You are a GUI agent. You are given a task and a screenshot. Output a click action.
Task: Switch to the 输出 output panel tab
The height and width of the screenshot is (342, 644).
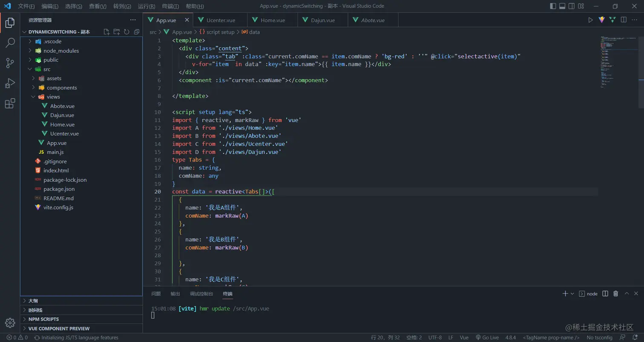click(x=175, y=293)
